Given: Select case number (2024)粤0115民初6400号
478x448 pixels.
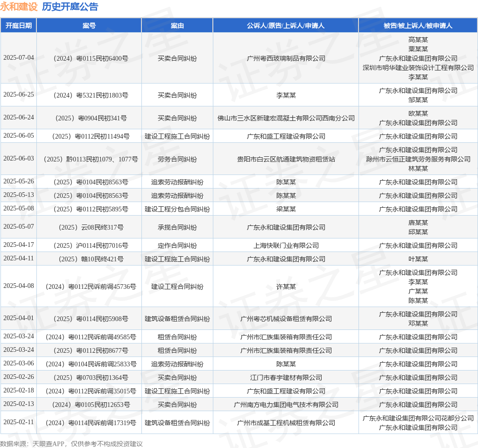Looking at the screenshot, I should point(89,58).
